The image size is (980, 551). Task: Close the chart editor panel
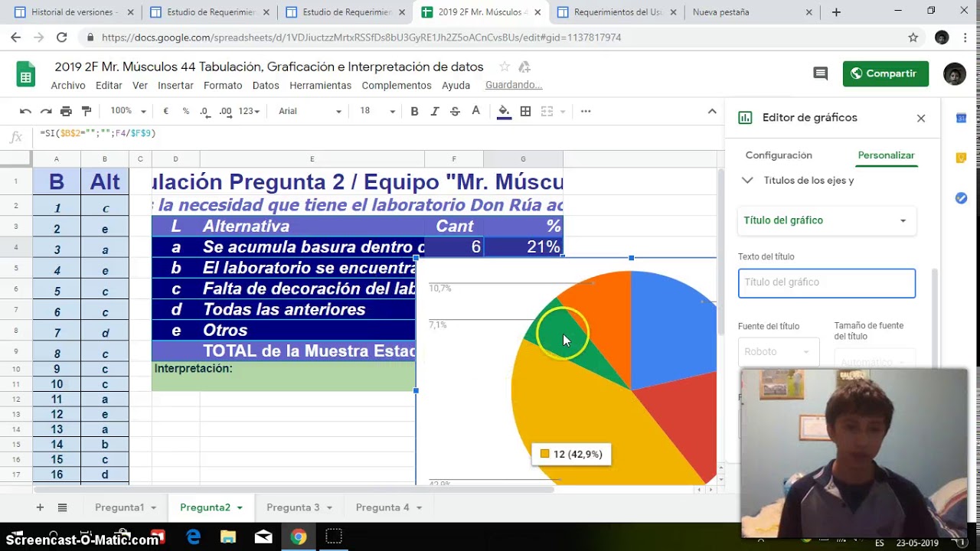point(921,118)
